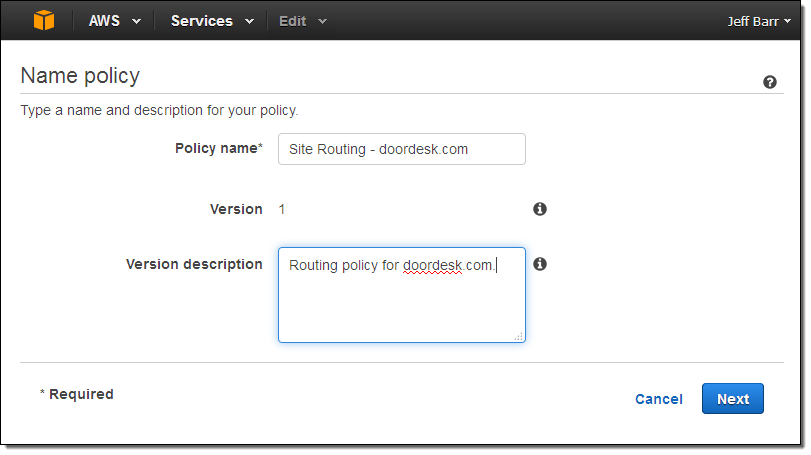Cancel the policy creation

(x=659, y=399)
